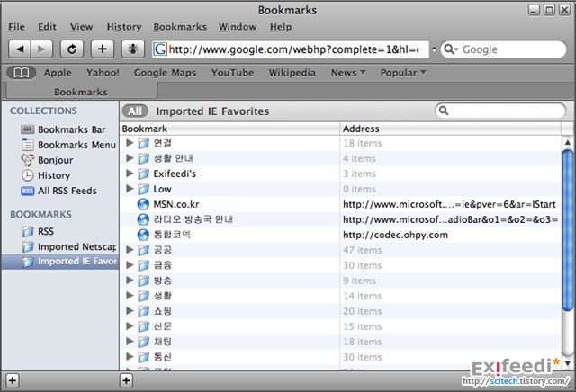The image size is (576, 392).
Task: Open Wikipedia bookmark link
Action: (x=292, y=73)
